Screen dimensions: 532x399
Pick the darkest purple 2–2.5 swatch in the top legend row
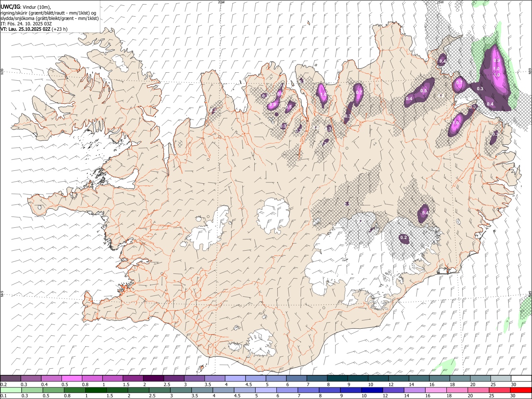[x=153, y=379]
